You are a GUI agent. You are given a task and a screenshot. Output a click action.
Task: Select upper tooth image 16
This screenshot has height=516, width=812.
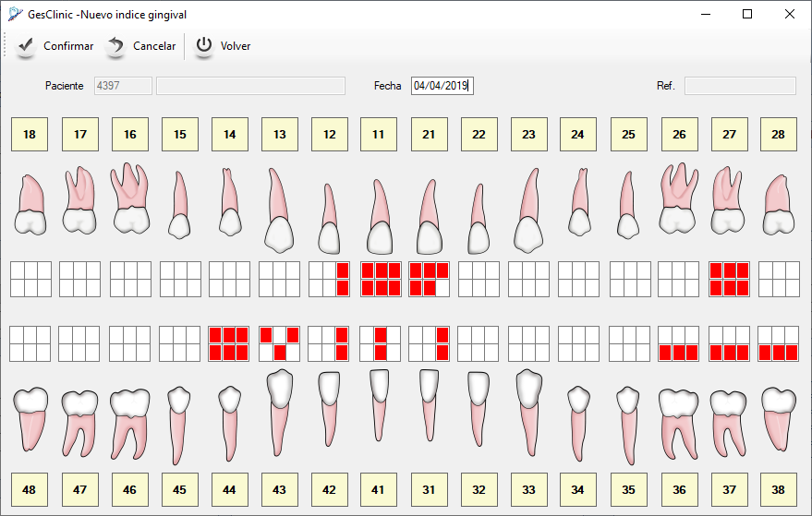pos(130,198)
